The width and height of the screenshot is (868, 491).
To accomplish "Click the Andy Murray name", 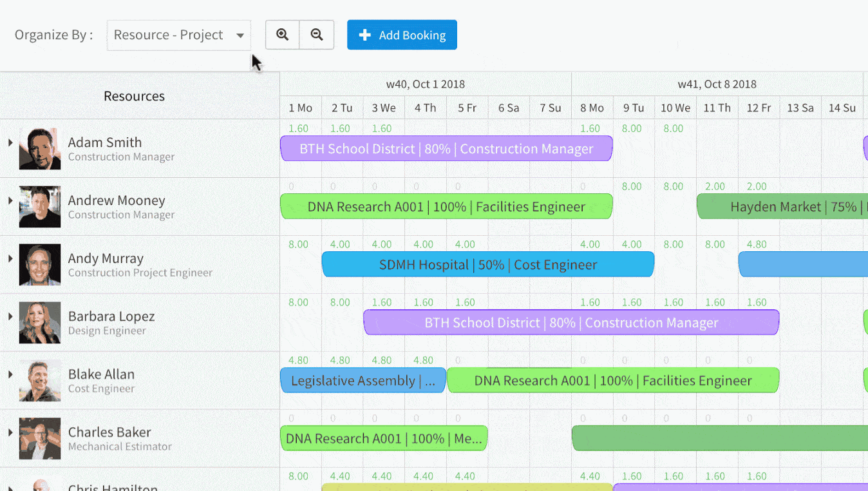I will point(106,258).
